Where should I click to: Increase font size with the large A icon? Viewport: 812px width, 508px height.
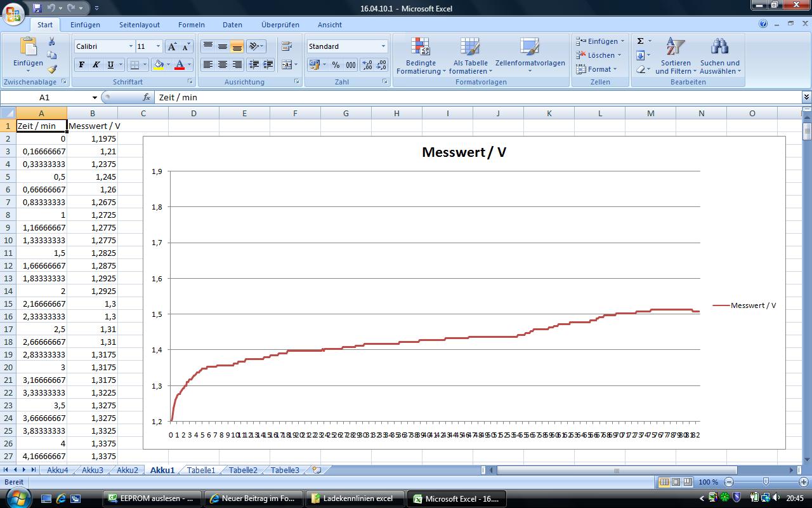coord(172,46)
